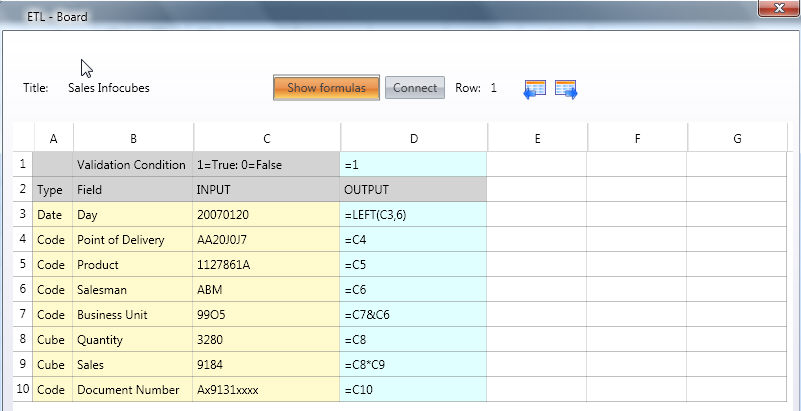Click the =C7&C6 formula cell
This screenshot has height=411, width=801.
click(x=413, y=315)
